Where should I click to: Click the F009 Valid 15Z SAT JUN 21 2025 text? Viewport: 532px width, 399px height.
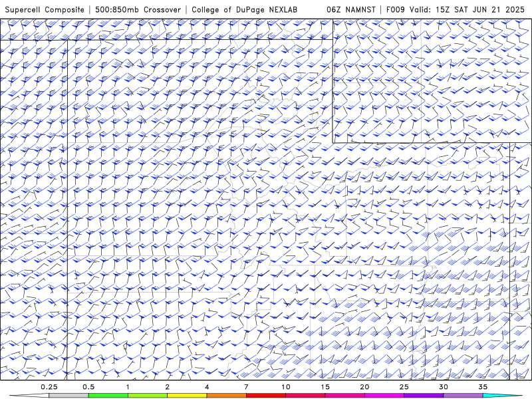coord(456,10)
